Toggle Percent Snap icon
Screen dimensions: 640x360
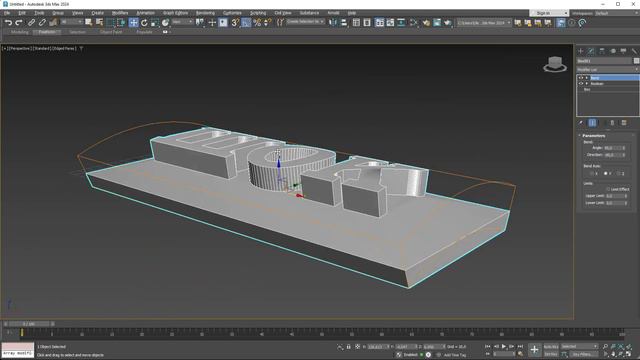(257, 23)
